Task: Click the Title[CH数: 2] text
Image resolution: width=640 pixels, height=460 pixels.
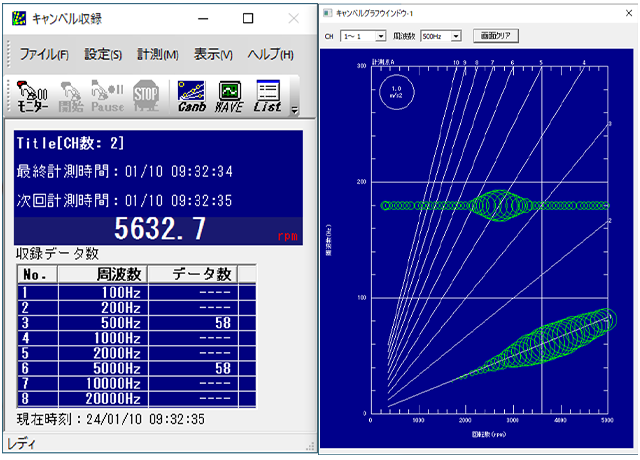Action: tap(70, 143)
